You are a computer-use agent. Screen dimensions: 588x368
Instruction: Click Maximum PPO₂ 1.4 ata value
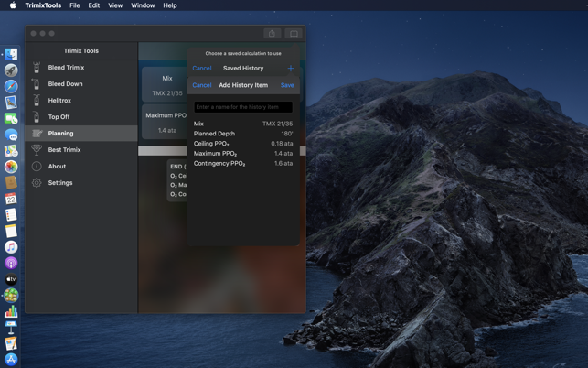[x=283, y=154]
